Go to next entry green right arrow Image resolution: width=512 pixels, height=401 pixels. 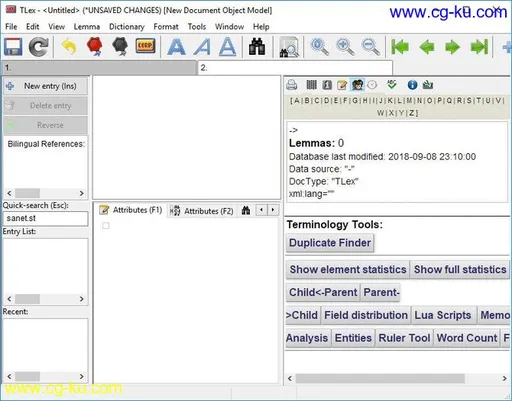[452, 47]
